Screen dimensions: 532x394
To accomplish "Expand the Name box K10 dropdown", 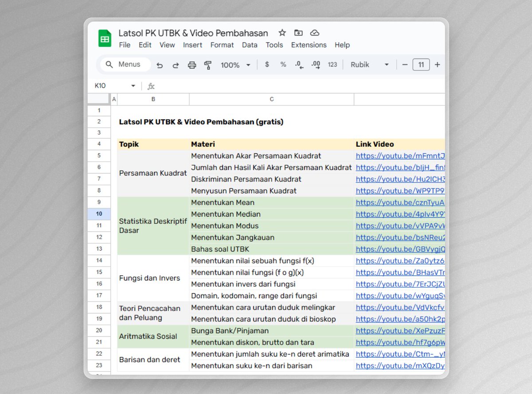I will coord(133,86).
